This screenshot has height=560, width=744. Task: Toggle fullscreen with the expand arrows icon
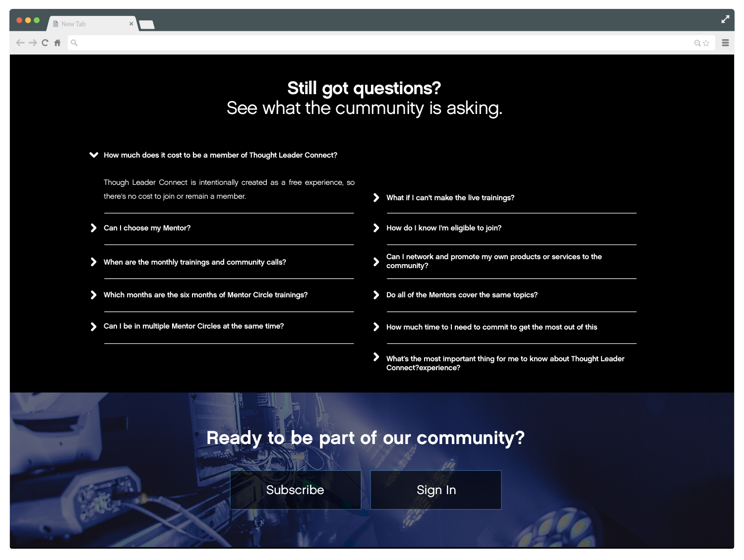[725, 19]
